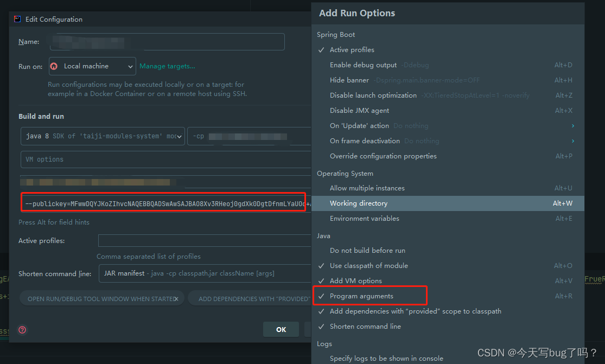Click Comma separated list of profiles hint
The image size is (605, 364).
[x=149, y=257]
